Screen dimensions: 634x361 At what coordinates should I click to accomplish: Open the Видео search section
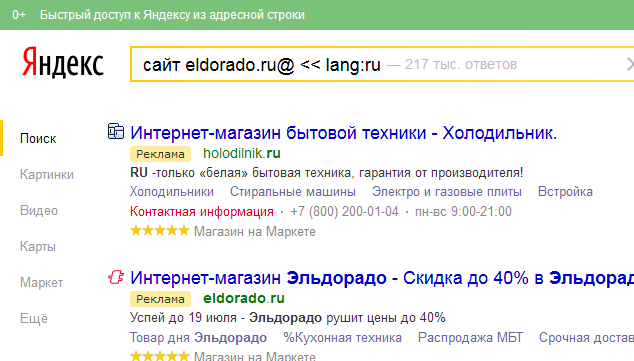(x=39, y=211)
